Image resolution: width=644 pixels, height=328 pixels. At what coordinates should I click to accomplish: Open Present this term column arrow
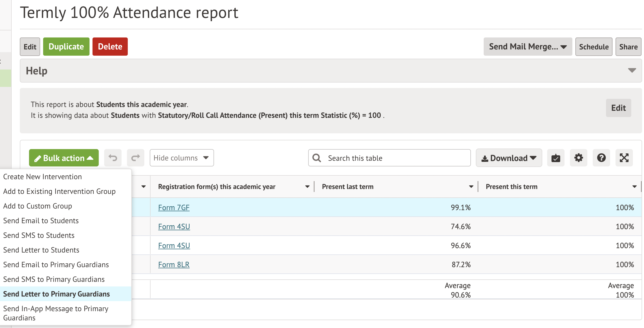click(x=634, y=187)
